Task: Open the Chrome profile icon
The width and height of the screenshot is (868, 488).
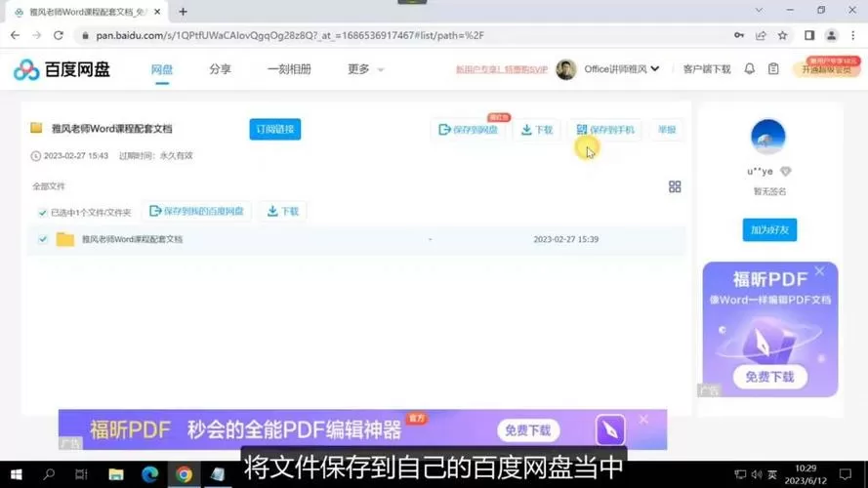Action: pyautogui.click(x=831, y=35)
